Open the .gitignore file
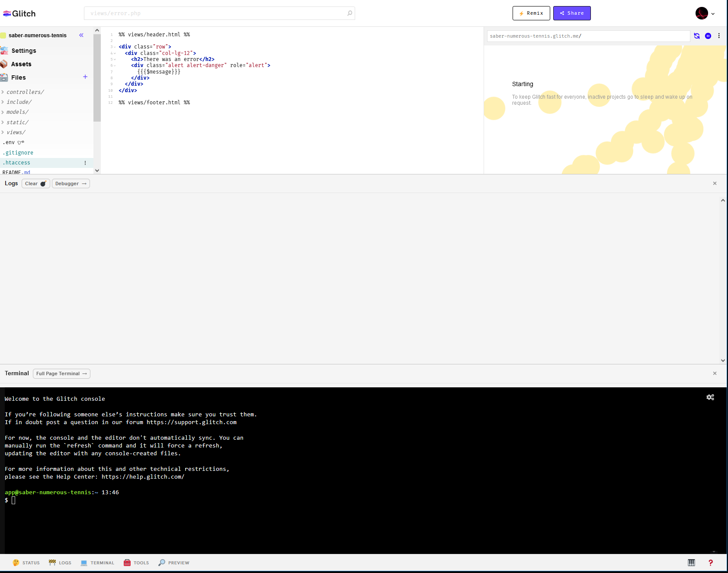The width and height of the screenshot is (728, 573). 18,153
